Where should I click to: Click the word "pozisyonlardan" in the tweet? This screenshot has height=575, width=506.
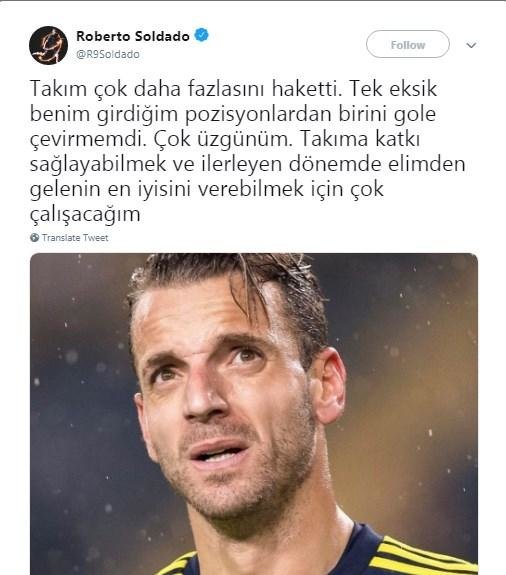point(257,114)
